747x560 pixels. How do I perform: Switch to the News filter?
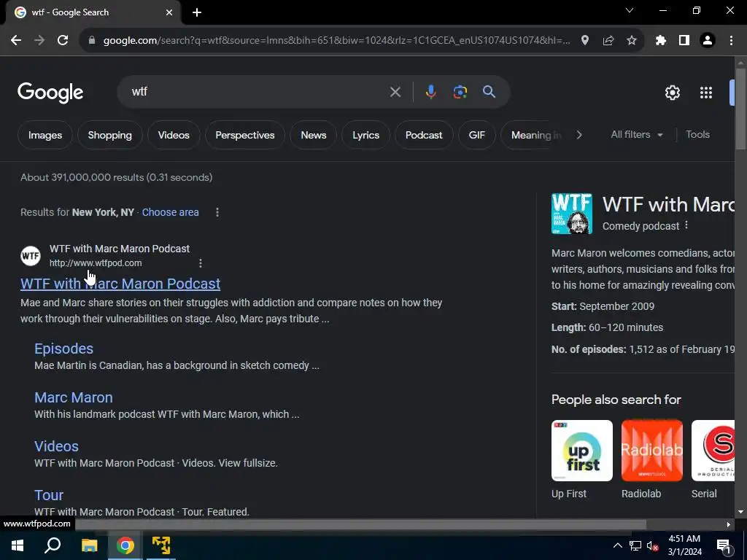[314, 135]
